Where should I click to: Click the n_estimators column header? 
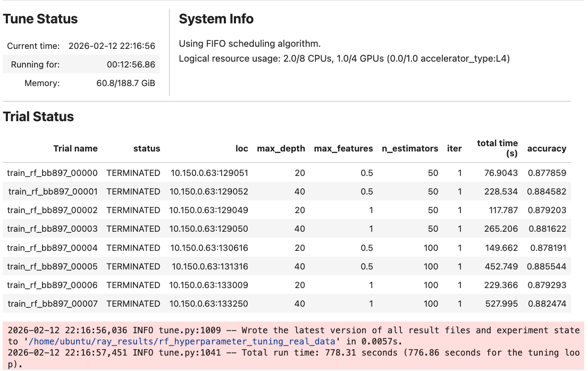click(410, 149)
